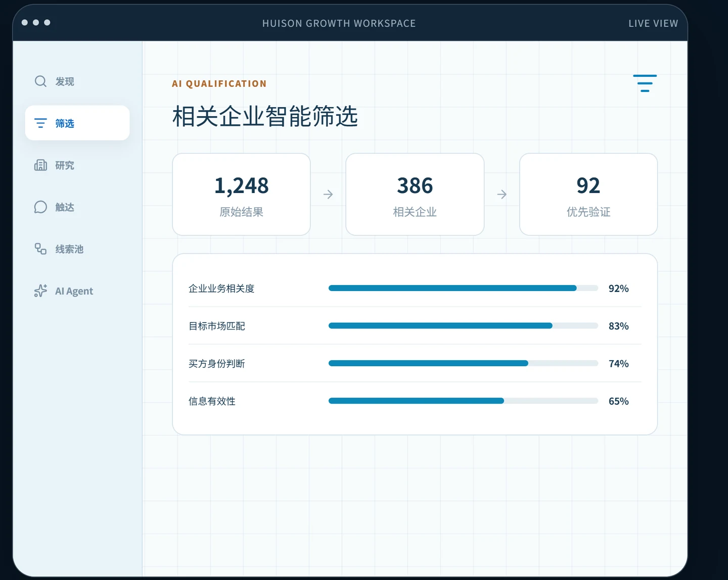Click the AI QUALIFICATION label

coord(219,83)
